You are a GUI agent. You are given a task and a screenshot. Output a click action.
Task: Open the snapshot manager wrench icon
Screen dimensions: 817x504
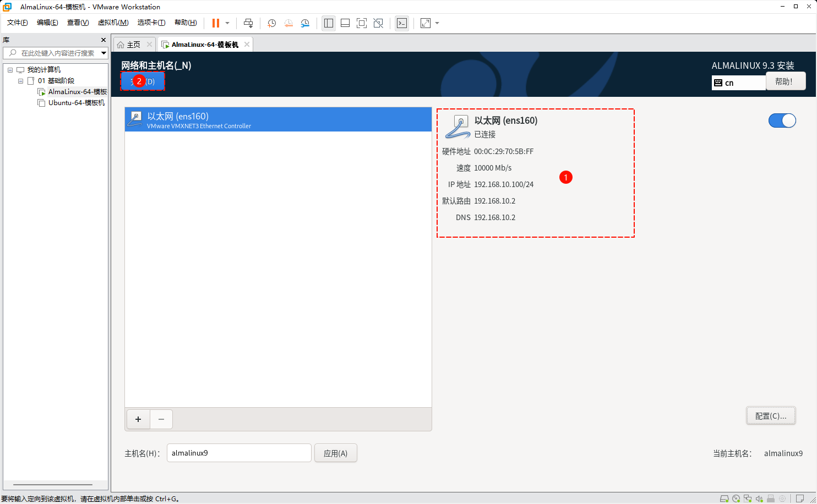tap(305, 23)
